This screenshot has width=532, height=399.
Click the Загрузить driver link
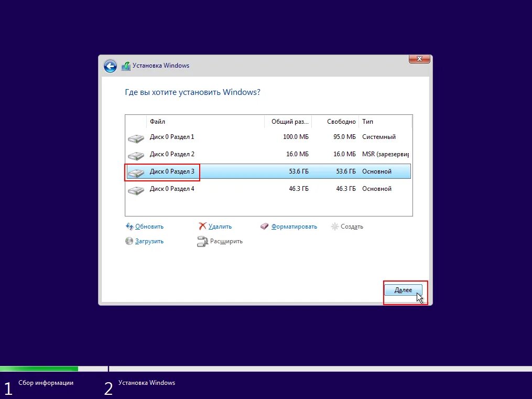pyautogui.click(x=149, y=241)
